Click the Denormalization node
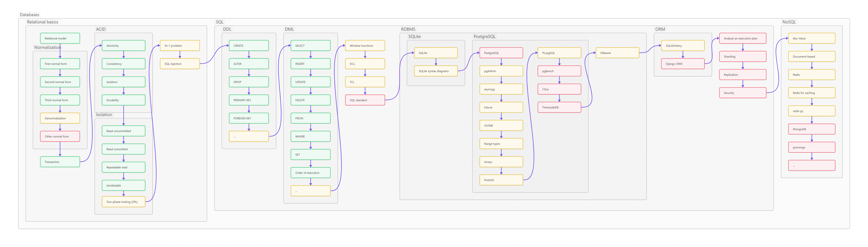868x247 pixels. coord(60,118)
